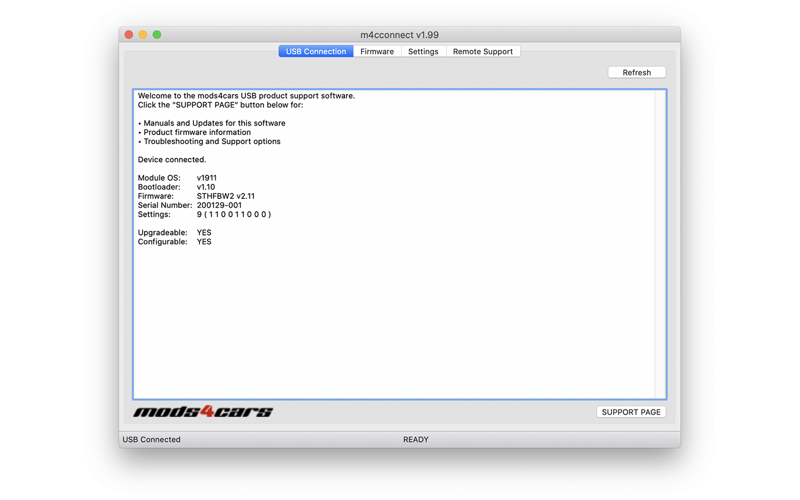800x500 pixels.
Task: Open the Settings tab
Action: (423, 52)
